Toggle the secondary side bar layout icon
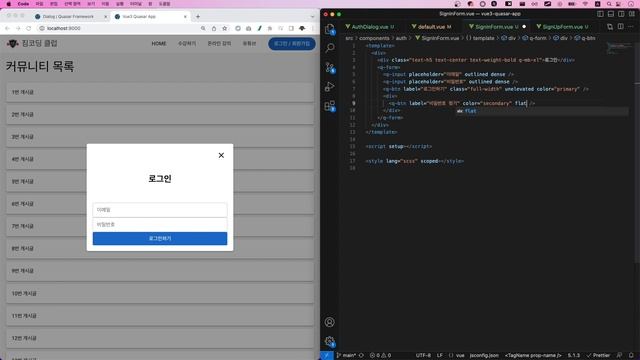The height and width of the screenshot is (360, 640). [621, 14]
